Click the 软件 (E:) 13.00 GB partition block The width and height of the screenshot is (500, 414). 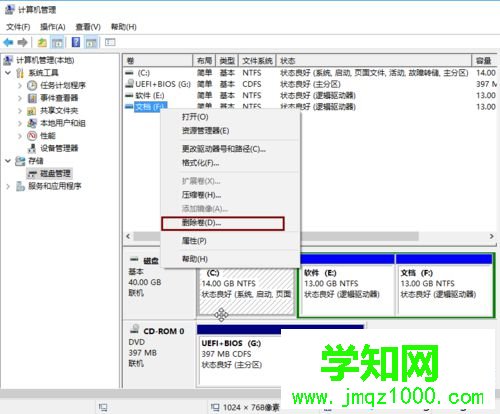click(x=347, y=285)
